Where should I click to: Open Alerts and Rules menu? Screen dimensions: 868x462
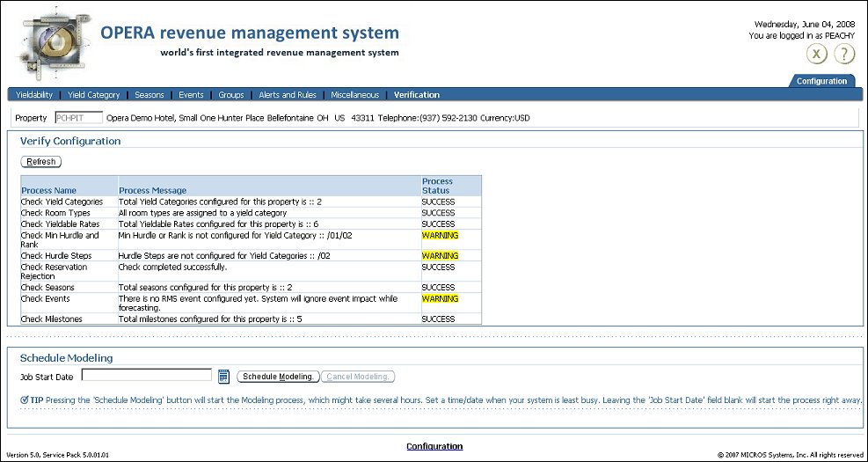[x=288, y=95]
